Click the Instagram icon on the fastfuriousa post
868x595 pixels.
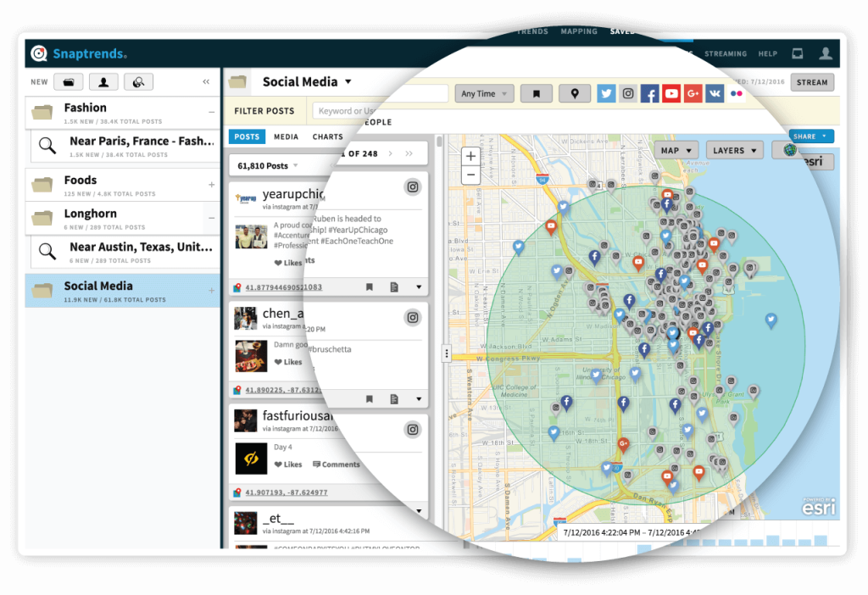coord(413,430)
